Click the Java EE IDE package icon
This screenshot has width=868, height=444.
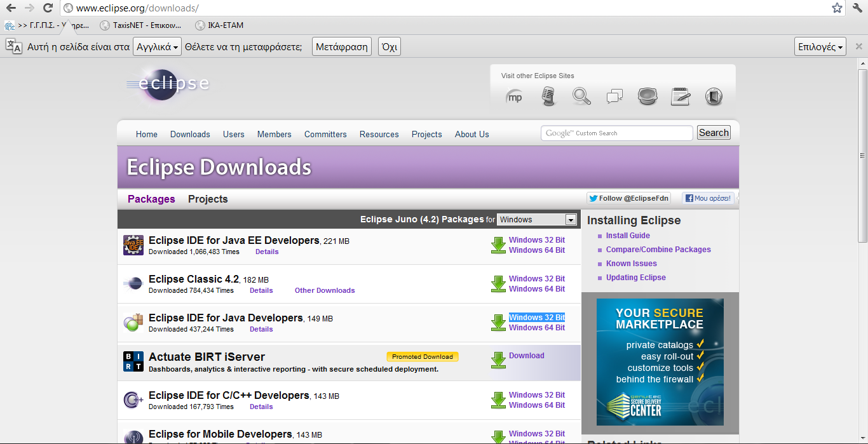coord(133,245)
